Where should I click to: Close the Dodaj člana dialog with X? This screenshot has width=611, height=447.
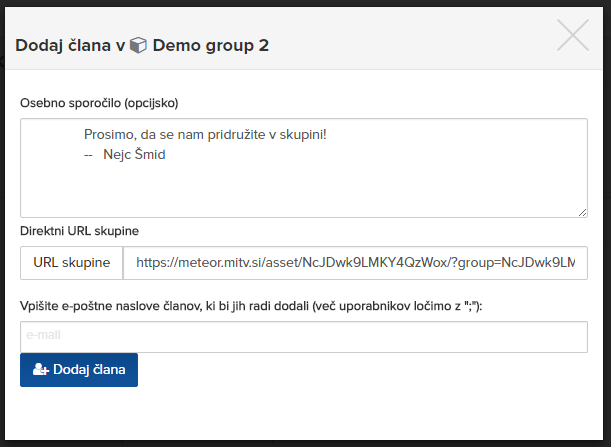[x=572, y=35]
